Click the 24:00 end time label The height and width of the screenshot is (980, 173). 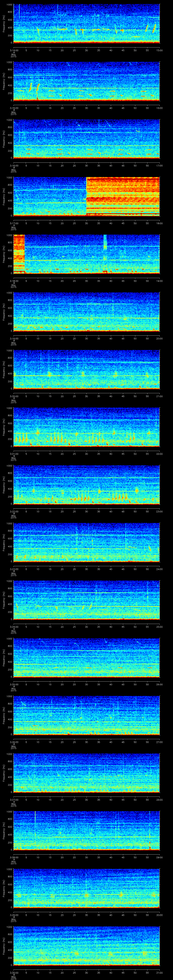(160, 569)
